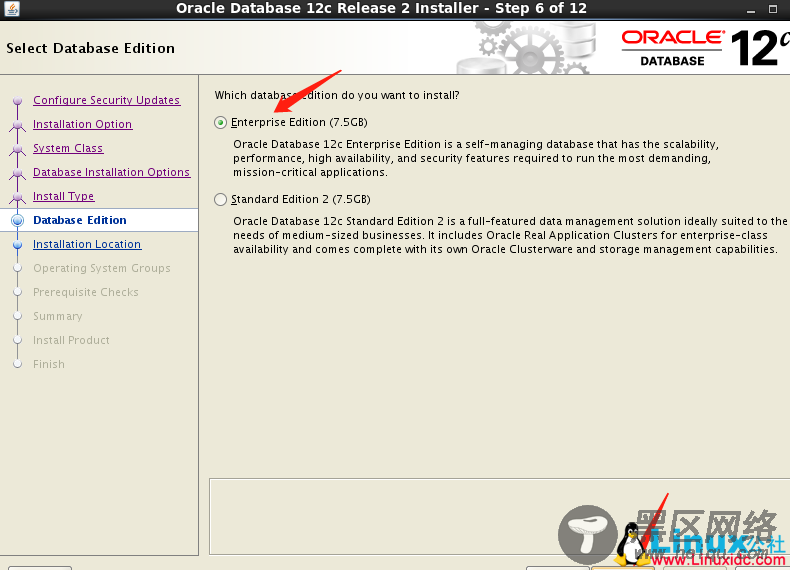Image resolution: width=790 pixels, height=570 pixels.
Task: Click the current Database Edition step
Action: [x=80, y=220]
